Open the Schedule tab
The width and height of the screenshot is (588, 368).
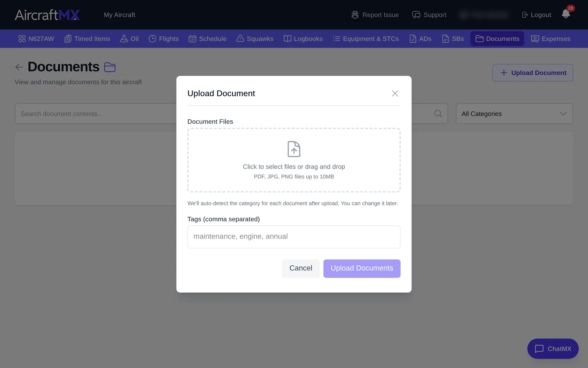click(208, 39)
